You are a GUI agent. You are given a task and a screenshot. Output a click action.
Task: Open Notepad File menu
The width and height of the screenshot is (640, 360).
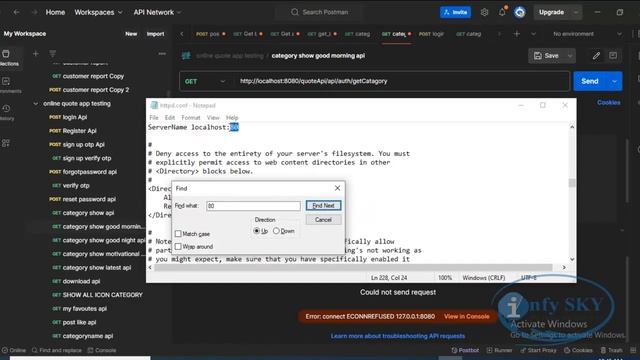154,118
